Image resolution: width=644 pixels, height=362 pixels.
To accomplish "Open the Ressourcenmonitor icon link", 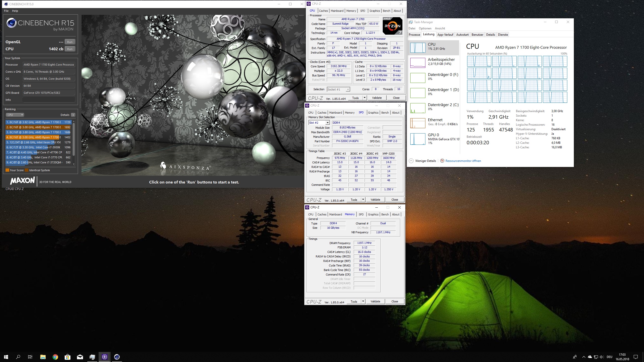I will click(x=442, y=161).
